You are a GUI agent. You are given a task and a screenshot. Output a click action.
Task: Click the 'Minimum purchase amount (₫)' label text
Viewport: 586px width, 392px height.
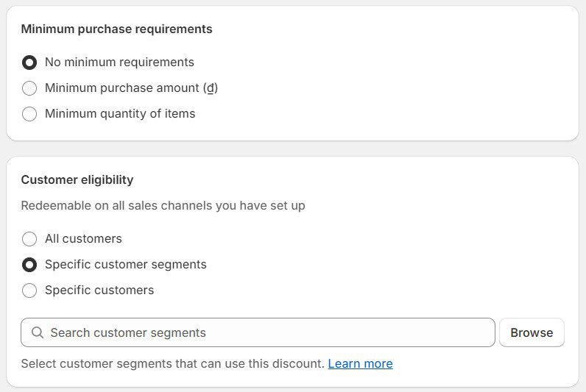point(131,88)
